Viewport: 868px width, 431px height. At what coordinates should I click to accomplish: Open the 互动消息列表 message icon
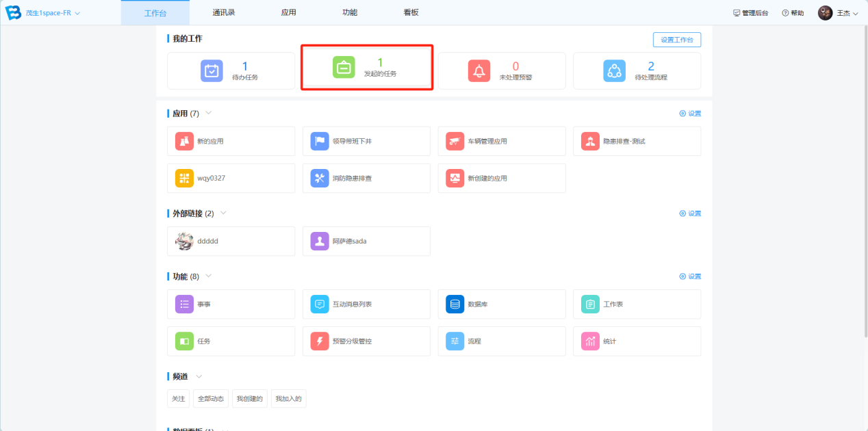tap(320, 304)
